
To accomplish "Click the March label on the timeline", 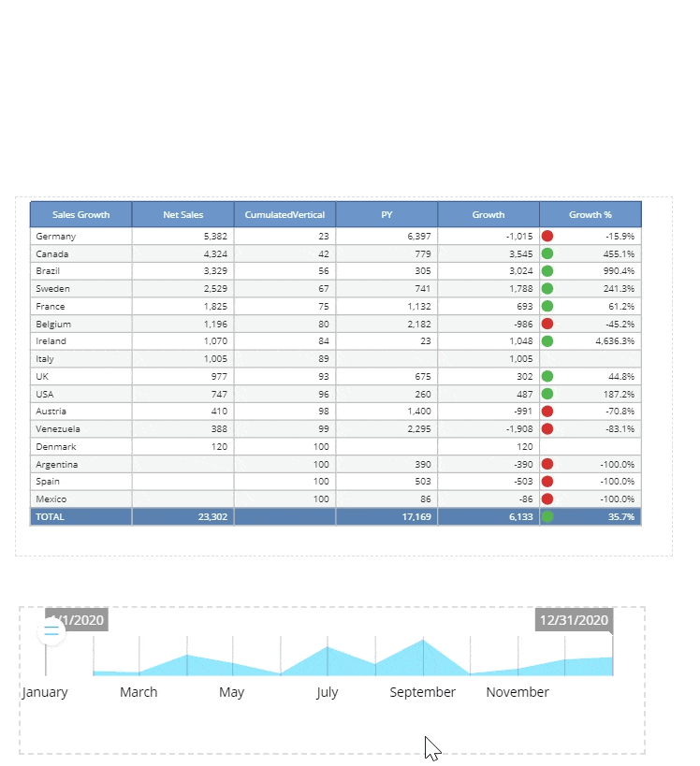I will pyautogui.click(x=139, y=692).
